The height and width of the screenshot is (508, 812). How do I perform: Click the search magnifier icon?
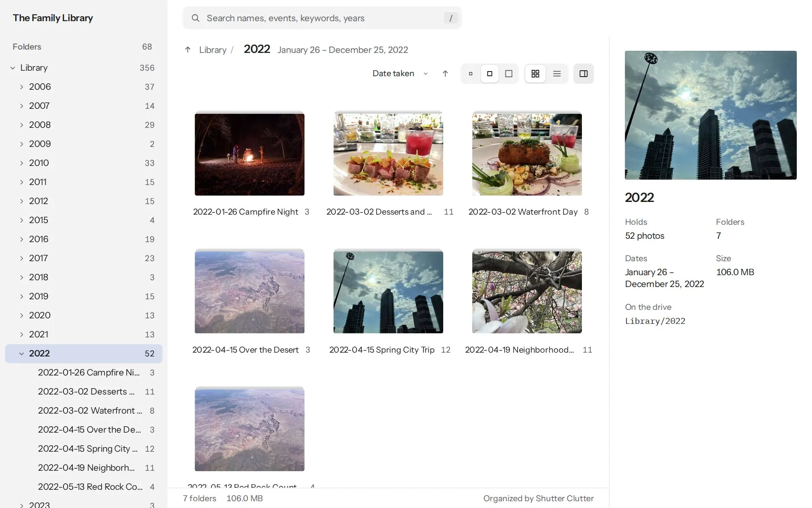pos(195,18)
